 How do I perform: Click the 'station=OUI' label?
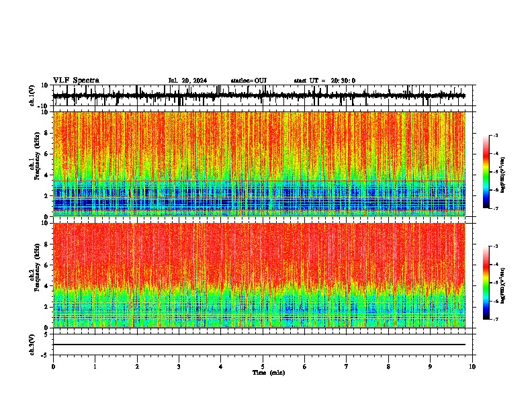tap(249, 81)
